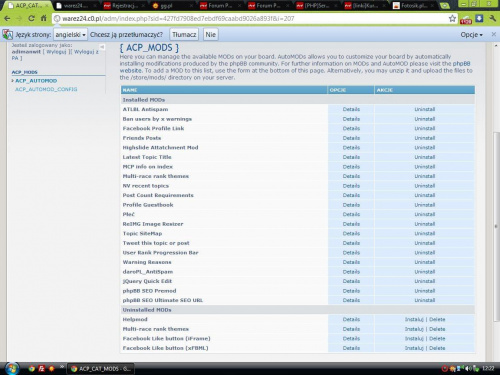Viewport: 500px width, 375px height.
Task: Bookmark page with star icon
Action: 452,19
